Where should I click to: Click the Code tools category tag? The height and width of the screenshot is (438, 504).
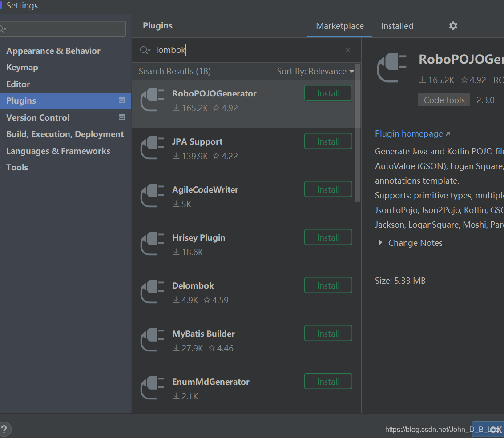point(444,100)
